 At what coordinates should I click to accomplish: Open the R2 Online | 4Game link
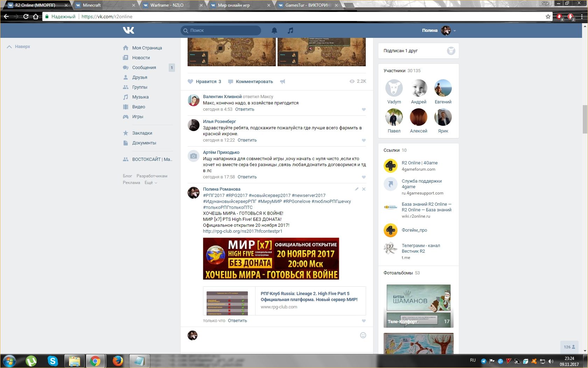click(x=420, y=163)
